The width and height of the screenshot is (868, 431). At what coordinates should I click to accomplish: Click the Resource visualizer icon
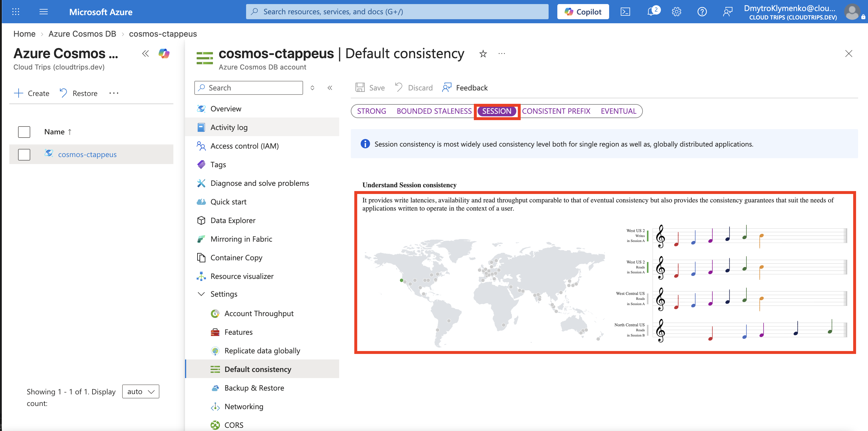pyautogui.click(x=201, y=276)
